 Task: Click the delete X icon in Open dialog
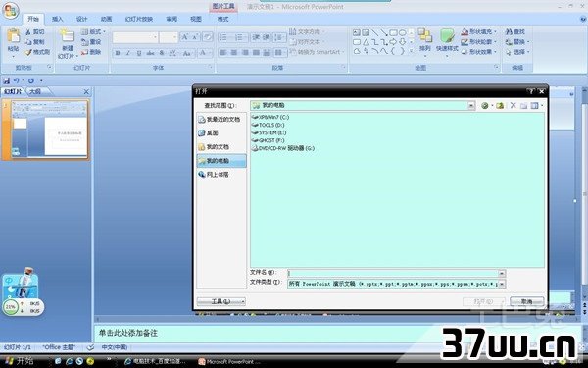pos(513,106)
